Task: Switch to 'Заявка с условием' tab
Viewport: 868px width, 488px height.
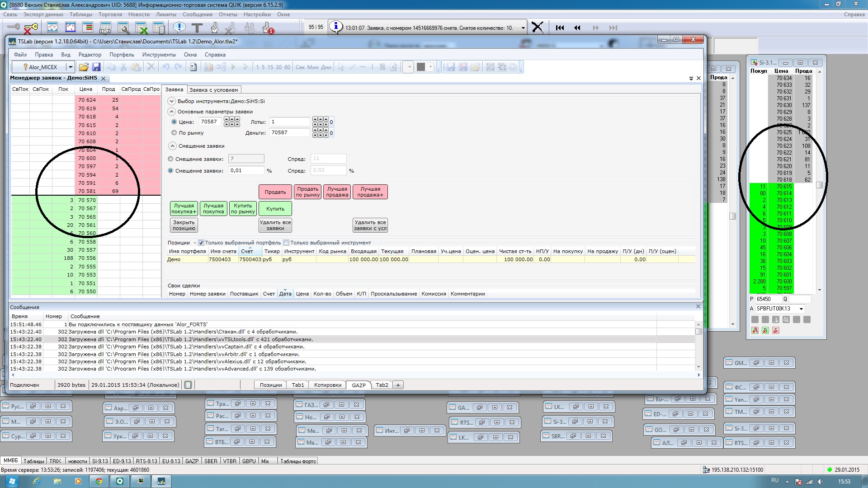Action: coord(213,90)
